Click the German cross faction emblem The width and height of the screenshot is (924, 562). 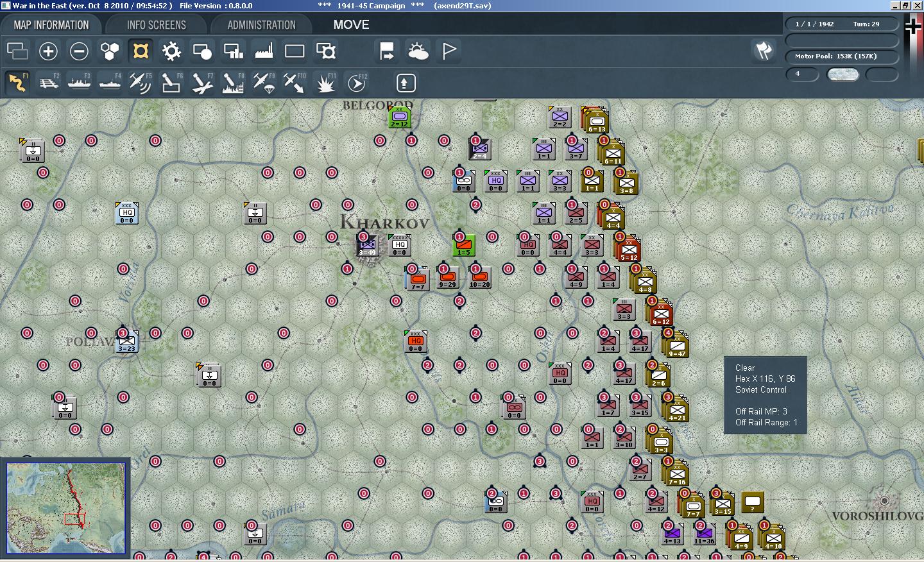(x=913, y=26)
